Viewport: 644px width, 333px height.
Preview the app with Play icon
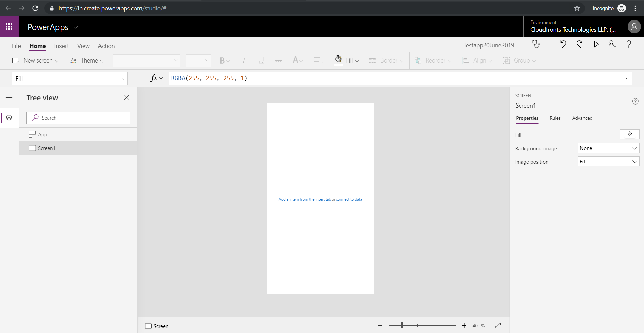tap(596, 44)
